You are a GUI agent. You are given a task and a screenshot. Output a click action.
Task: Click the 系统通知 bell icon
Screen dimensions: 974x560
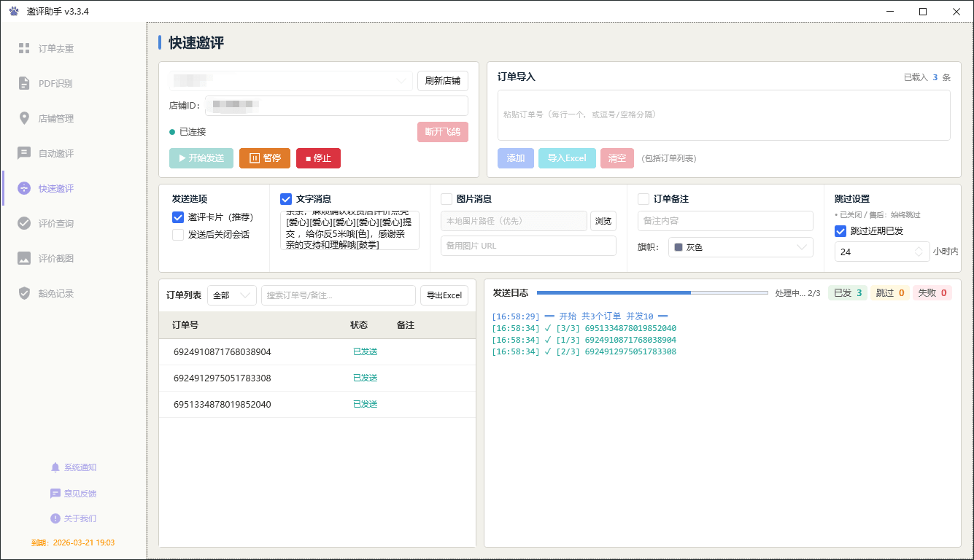(x=55, y=467)
